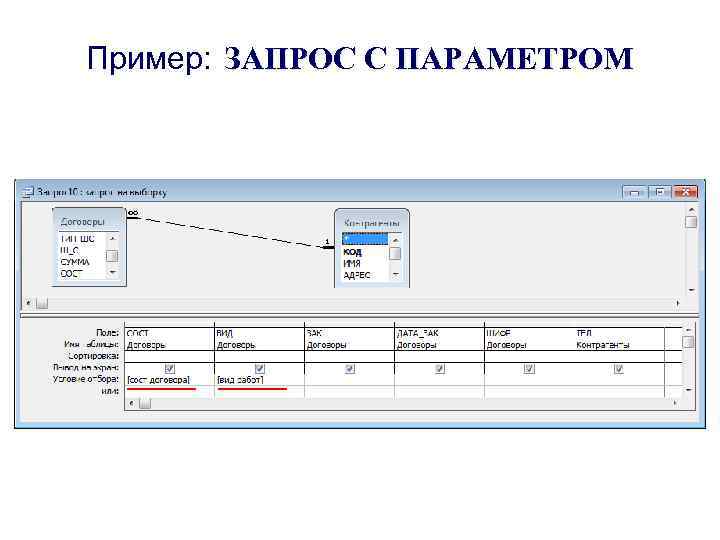Click the Сортировка row label
This screenshot has width=720, height=540.
(94, 356)
